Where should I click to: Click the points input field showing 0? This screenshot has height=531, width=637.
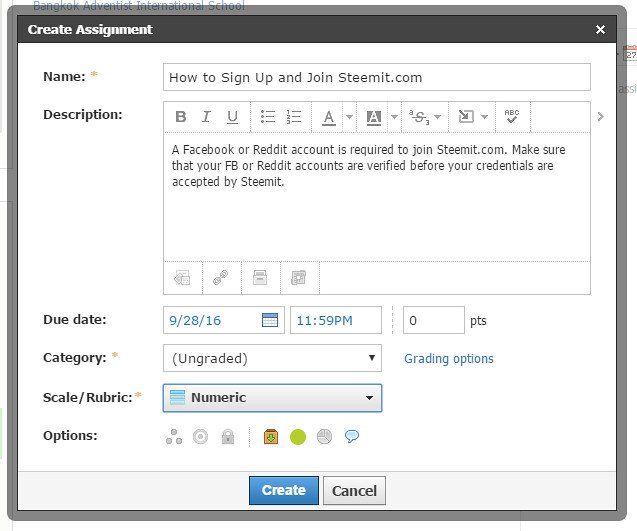pos(433,320)
